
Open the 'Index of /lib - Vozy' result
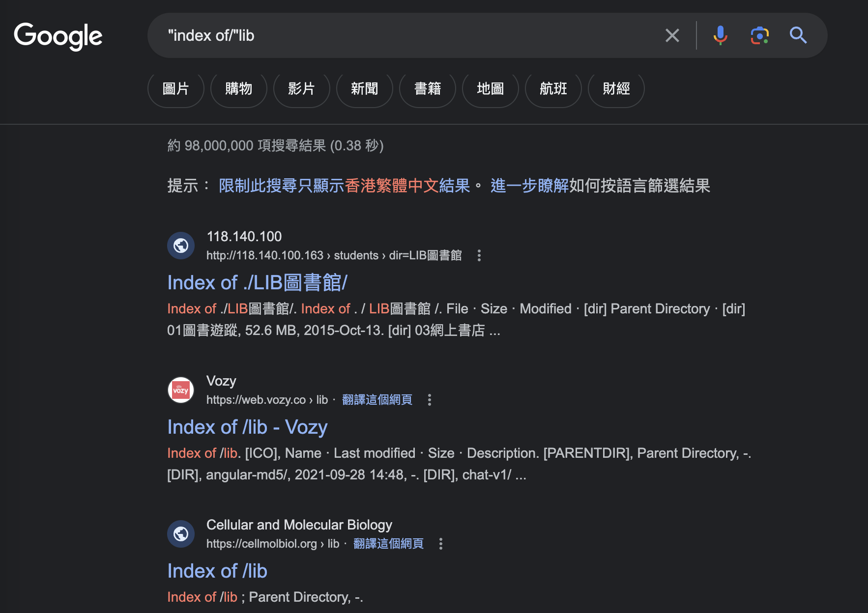pyautogui.click(x=247, y=427)
